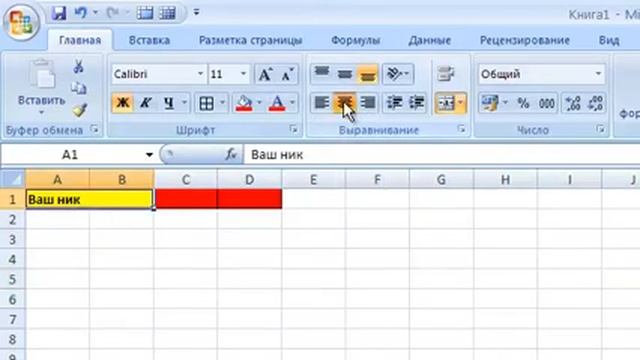Decrease font size with small A
Screen dimensions: 640x360
287,74
